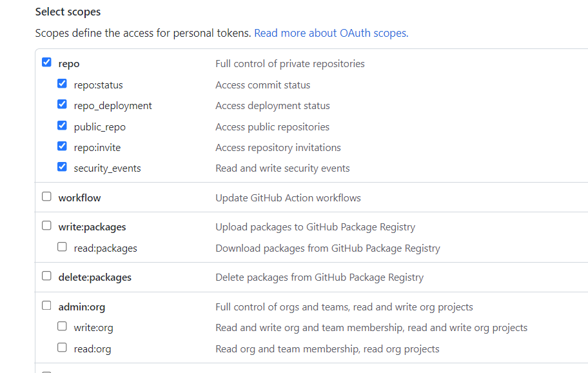
Task: Uncheck the public_repo checkbox
Action: [62, 125]
